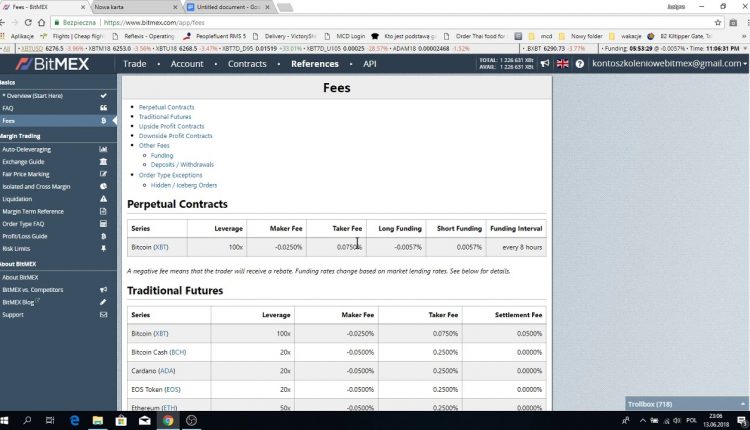Expand the Trollbox chat panel
The image size is (750, 430).
coord(686,404)
